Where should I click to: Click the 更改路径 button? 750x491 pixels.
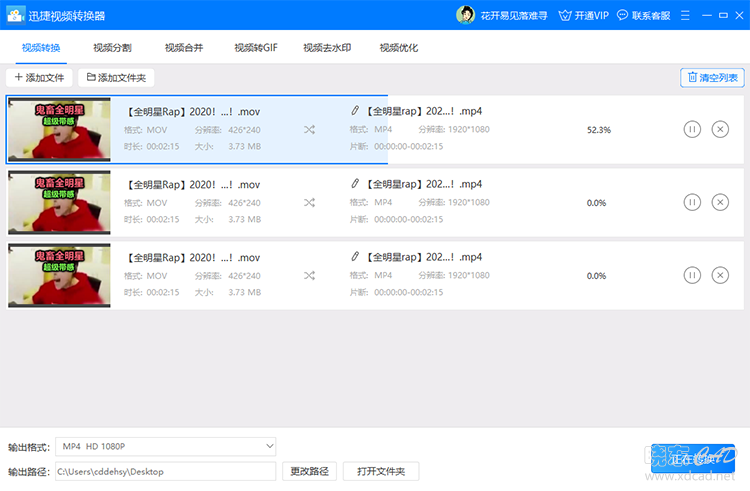309,471
